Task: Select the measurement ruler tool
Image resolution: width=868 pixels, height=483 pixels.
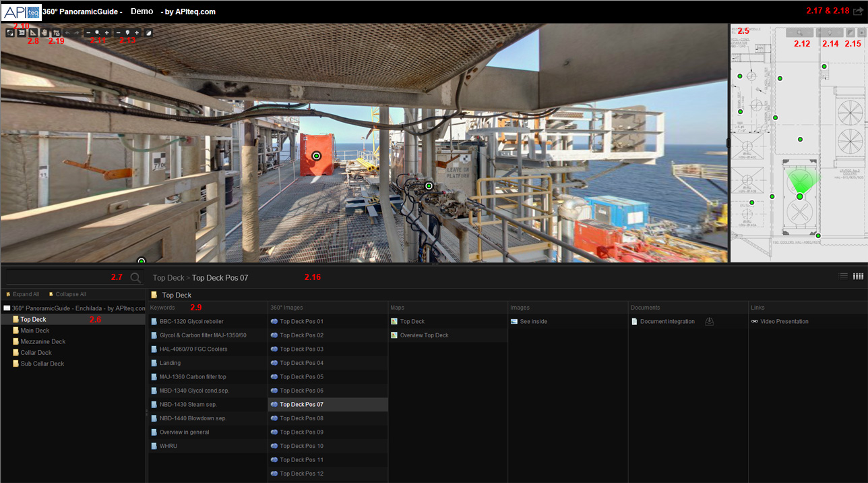Action: click(32, 32)
